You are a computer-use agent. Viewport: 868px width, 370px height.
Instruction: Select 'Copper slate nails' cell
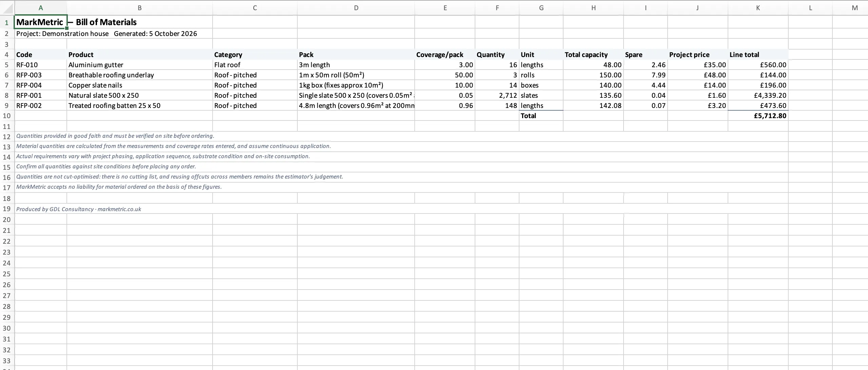pos(140,85)
